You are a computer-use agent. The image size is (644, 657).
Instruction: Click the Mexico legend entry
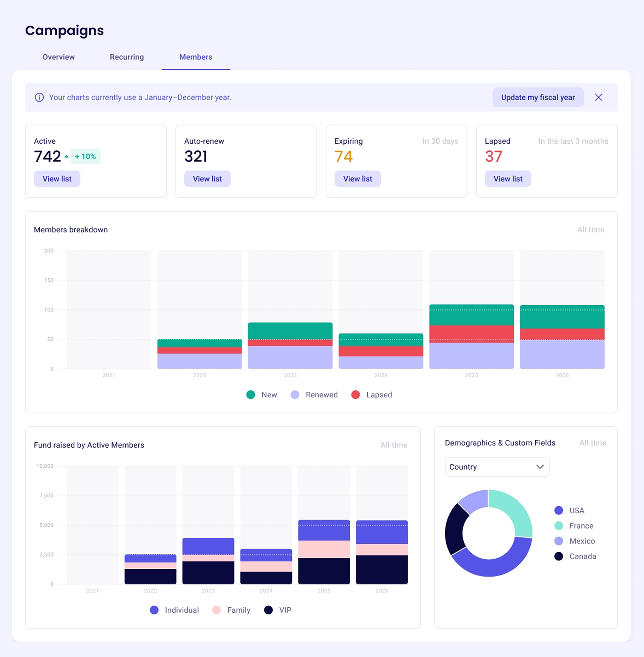574,541
